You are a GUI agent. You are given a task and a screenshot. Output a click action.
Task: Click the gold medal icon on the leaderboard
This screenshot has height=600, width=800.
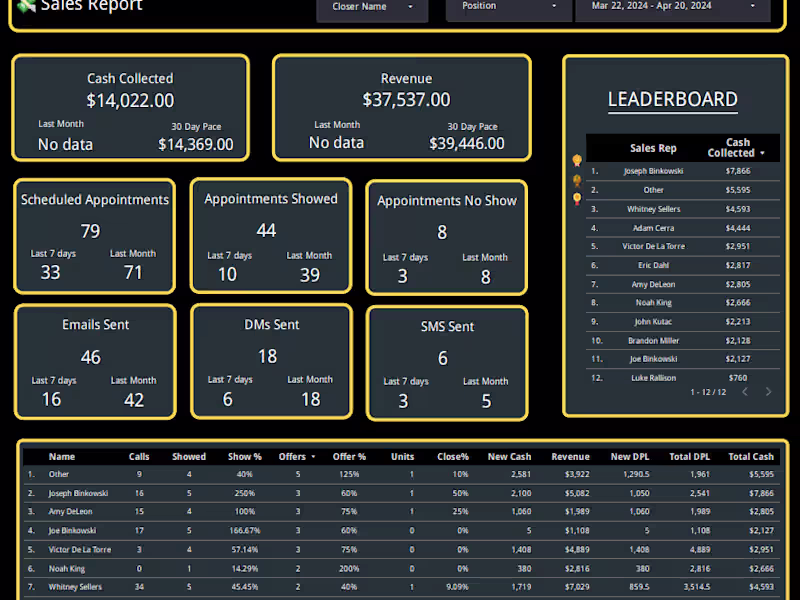(577, 160)
